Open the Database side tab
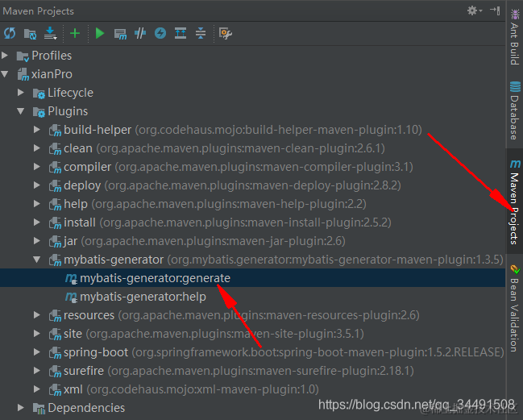 pyautogui.click(x=515, y=110)
